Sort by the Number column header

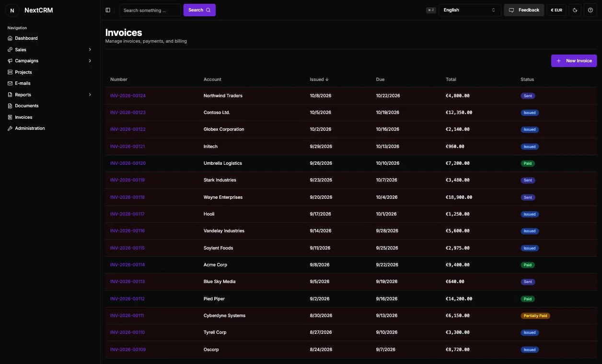[x=119, y=80]
